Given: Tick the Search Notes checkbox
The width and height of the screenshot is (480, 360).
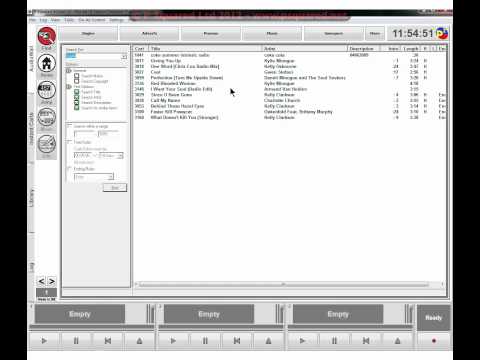Looking at the screenshot, I should point(77,76).
